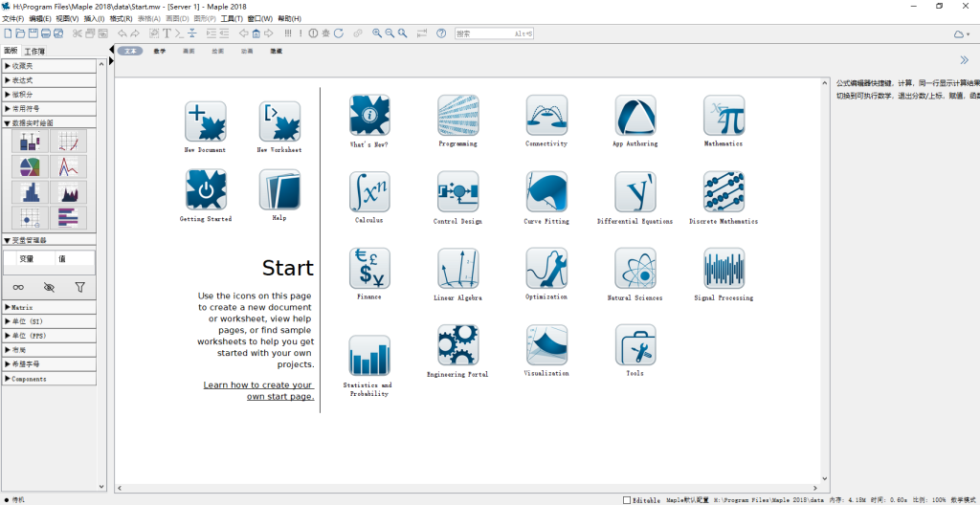The width and height of the screenshot is (980, 505).
Task: Toggle the crossed-eye visibility button
Action: [x=49, y=287]
